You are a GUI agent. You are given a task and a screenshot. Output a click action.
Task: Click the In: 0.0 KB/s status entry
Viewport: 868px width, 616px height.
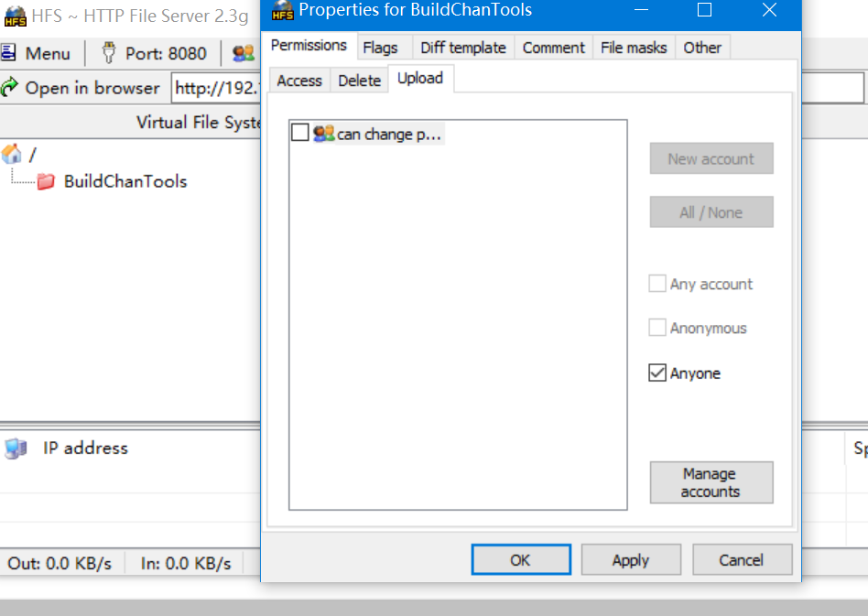tap(186, 564)
